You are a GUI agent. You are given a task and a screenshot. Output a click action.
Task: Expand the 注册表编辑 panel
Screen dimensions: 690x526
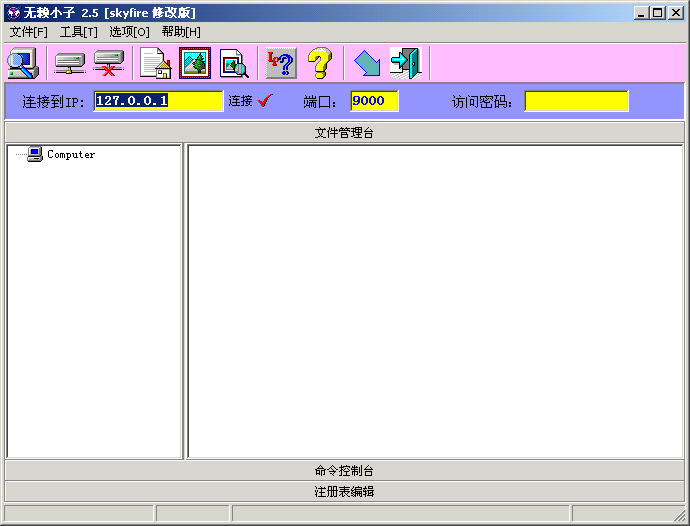pos(344,491)
